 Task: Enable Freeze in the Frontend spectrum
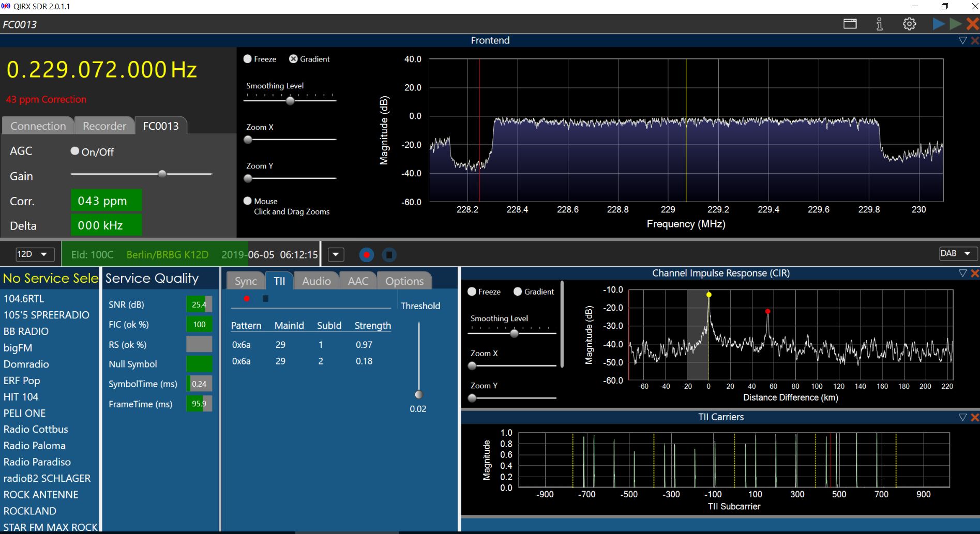[x=248, y=59]
